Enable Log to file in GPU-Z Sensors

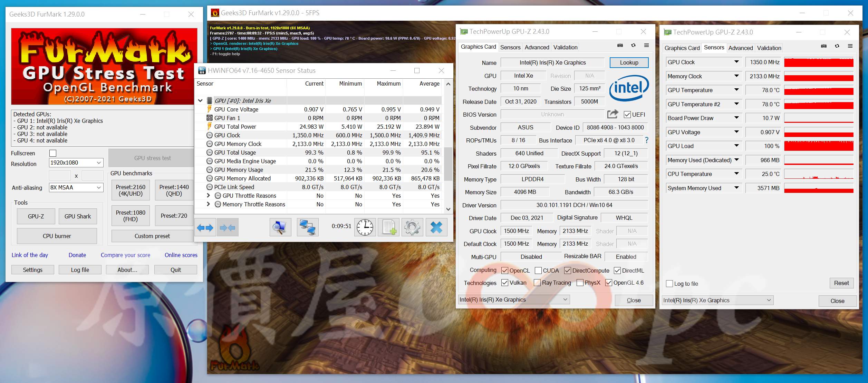669,284
